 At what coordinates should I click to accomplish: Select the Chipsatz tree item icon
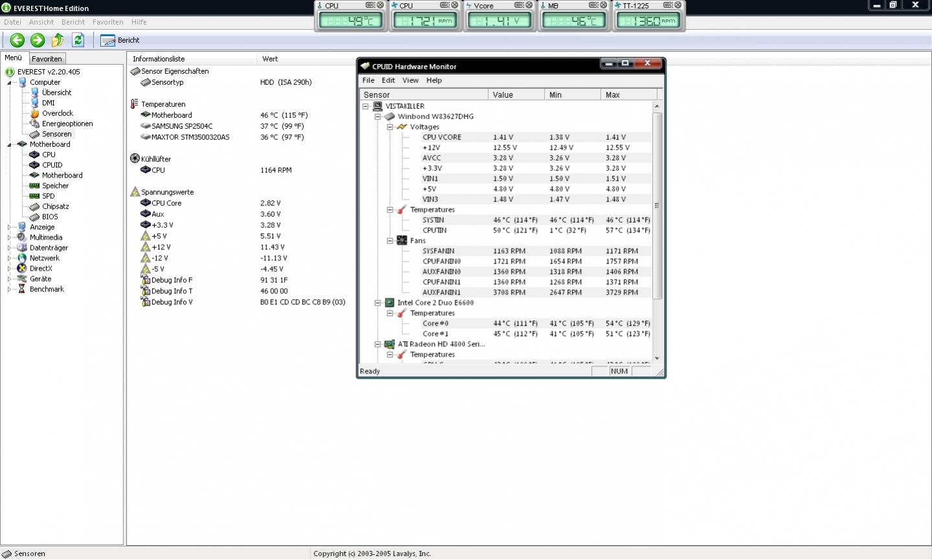(x=35, y=207)
